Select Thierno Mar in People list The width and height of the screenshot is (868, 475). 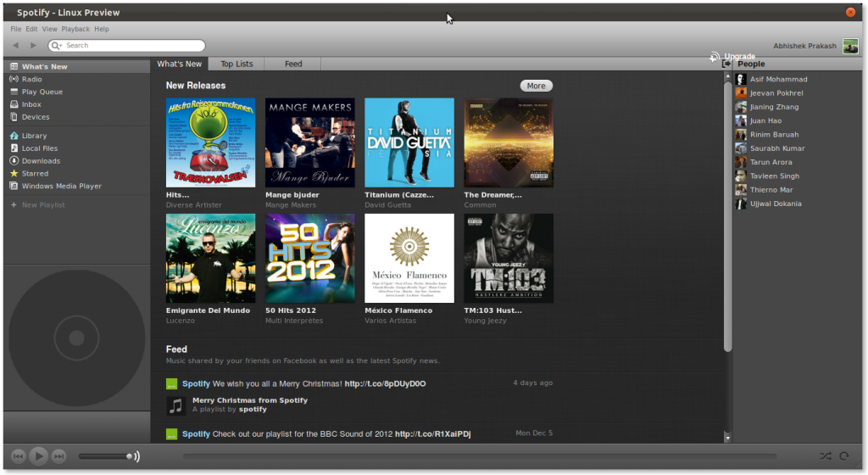[x=797, y=190]
